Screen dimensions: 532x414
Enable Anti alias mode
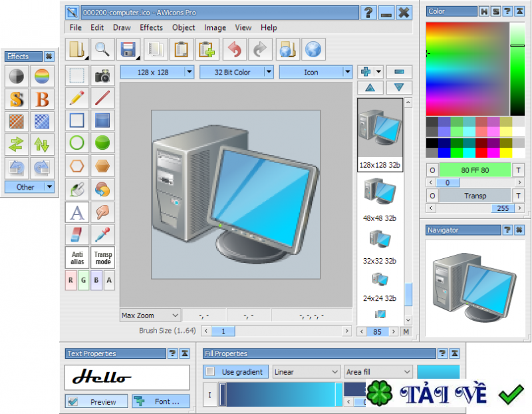(x=76, y=258)
